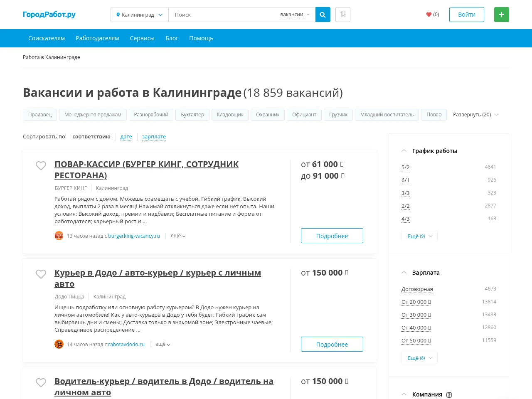Select the Менеджер по продажам tag
The image size is (532, 399).
click(x=93, y=115)
